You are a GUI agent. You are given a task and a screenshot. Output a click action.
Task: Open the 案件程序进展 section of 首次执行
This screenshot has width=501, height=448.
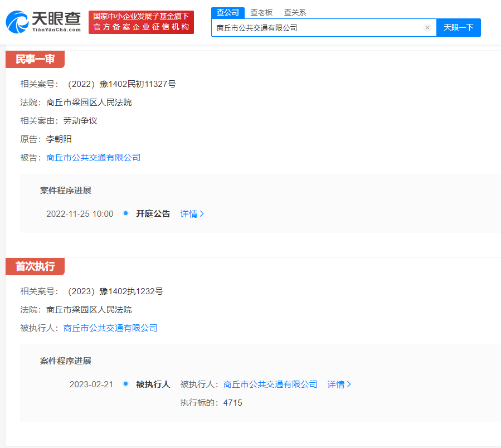tap(65, 361)
